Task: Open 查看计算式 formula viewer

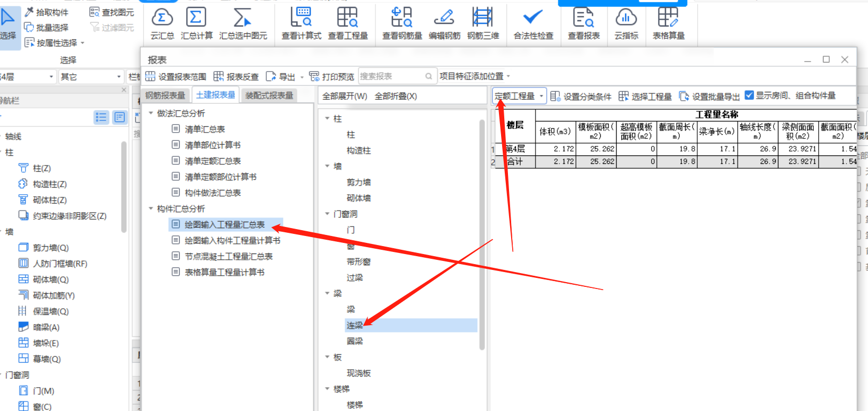Action: coord(301,24)
